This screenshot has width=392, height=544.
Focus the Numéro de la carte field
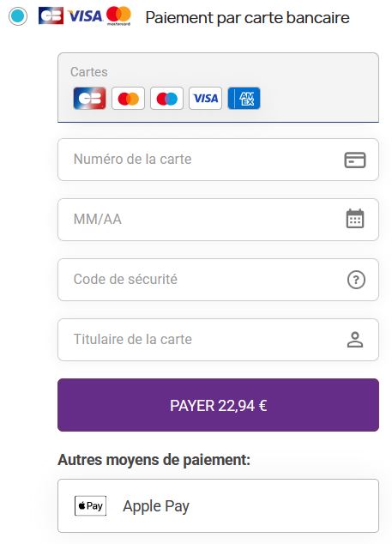point(218,160)
